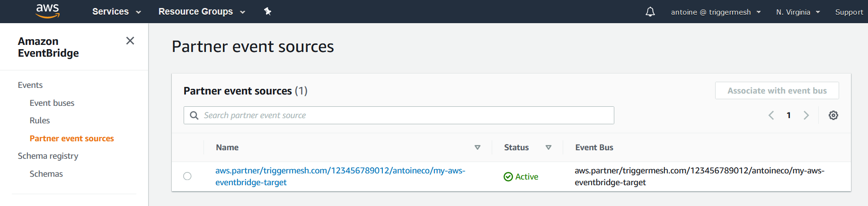Screen dimensions: 868x206
Task: Open table preferences gear icon
Action: [833, 115]
